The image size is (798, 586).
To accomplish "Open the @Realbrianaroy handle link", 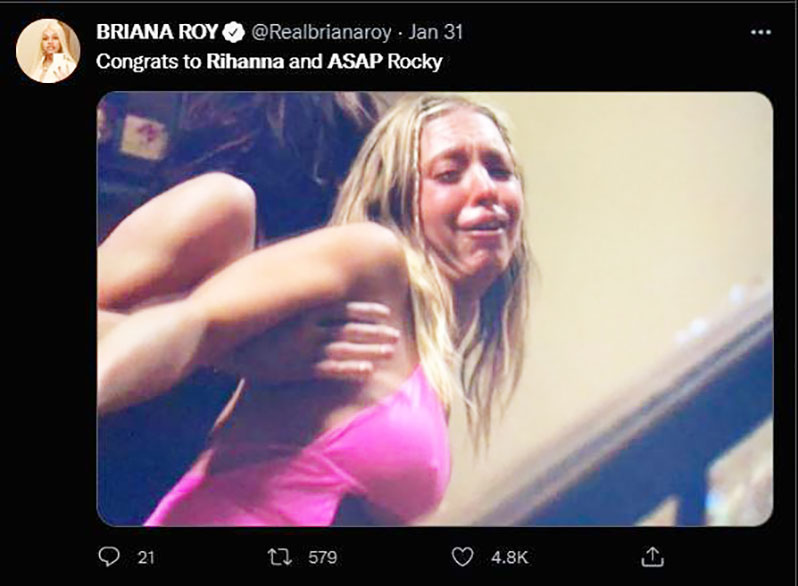I will 321,32.
